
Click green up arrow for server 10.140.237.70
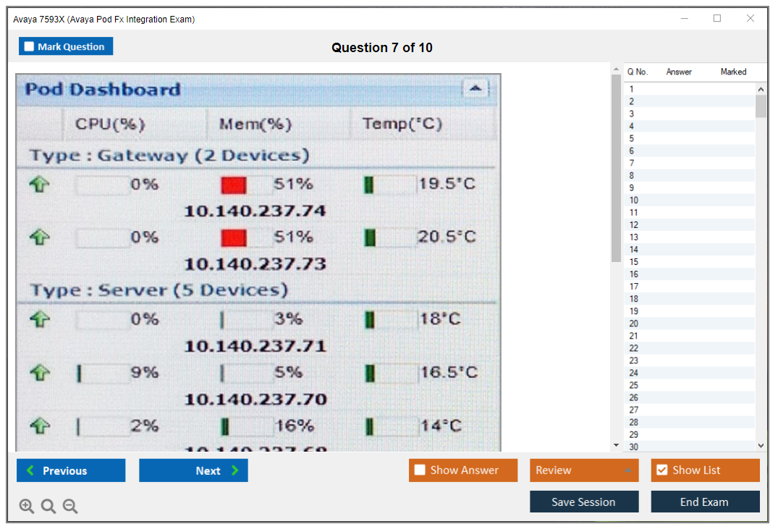click(38, 373)
